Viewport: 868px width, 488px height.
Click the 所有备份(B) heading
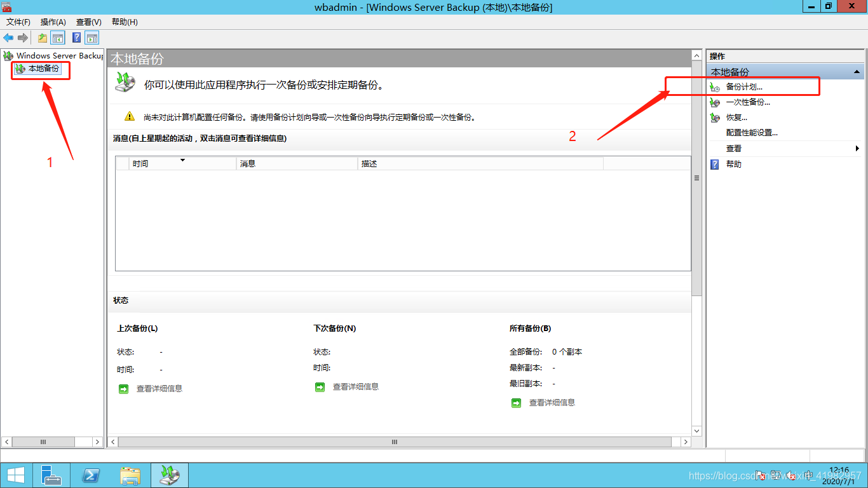coord(531,329)
